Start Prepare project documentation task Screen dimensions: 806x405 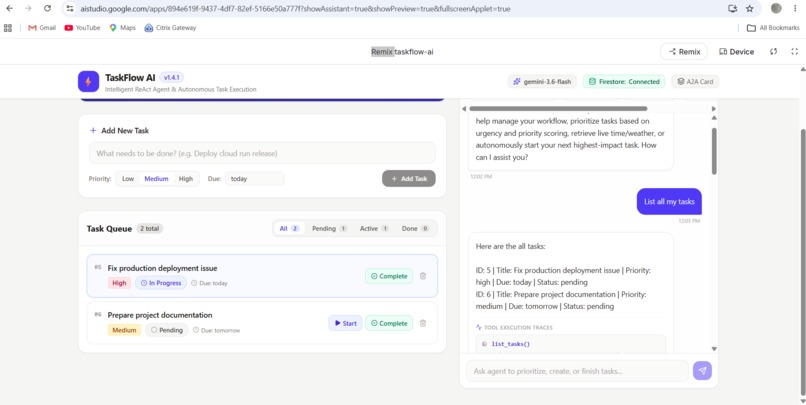coord(345,323)
